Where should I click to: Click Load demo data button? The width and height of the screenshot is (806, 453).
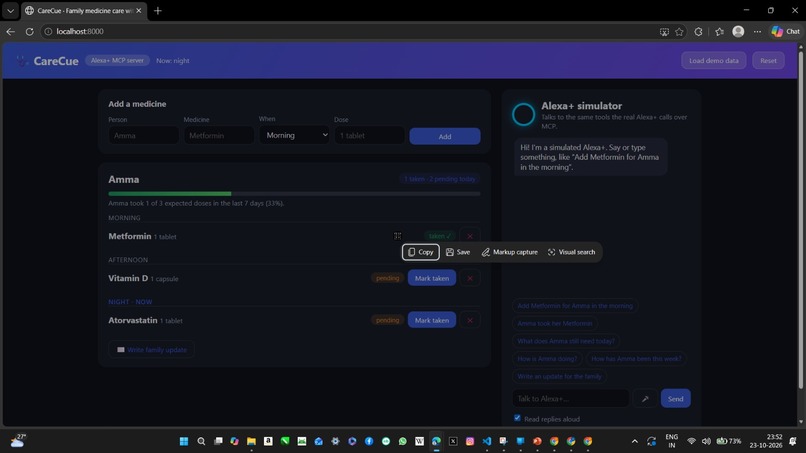click(713, 60)
